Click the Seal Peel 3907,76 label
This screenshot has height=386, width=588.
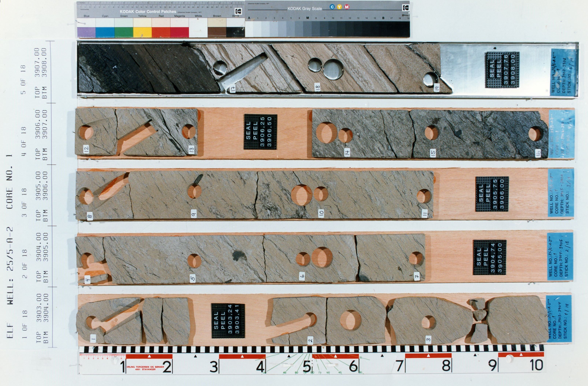(x=503, y=70)
